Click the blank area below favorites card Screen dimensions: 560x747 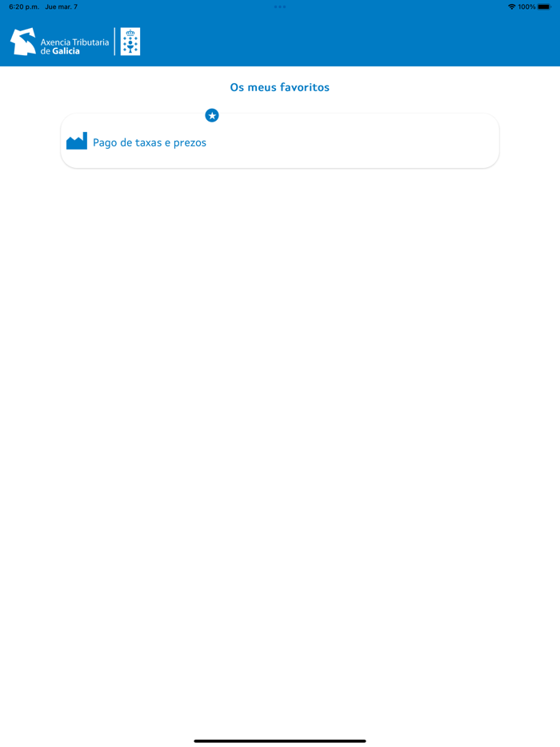click(x=280, y=429)
